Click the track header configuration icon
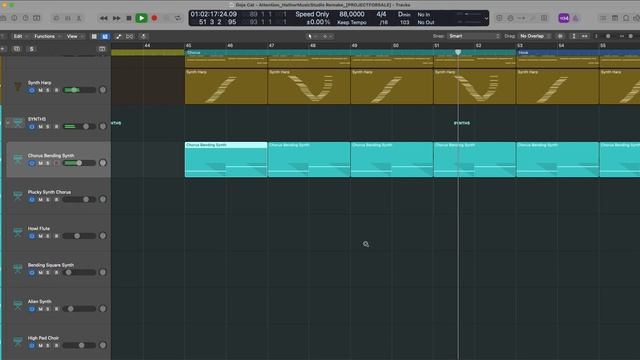This screenshot has height=360, width=640. pos(102,49)
